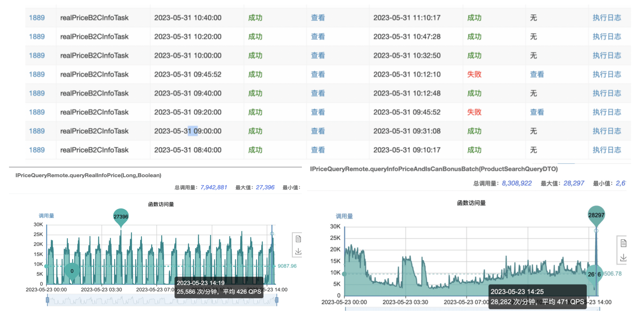The image size is (644, 316).
Task: Open 执行日志 for 09:40:00 row
Action: coord(607,93)
